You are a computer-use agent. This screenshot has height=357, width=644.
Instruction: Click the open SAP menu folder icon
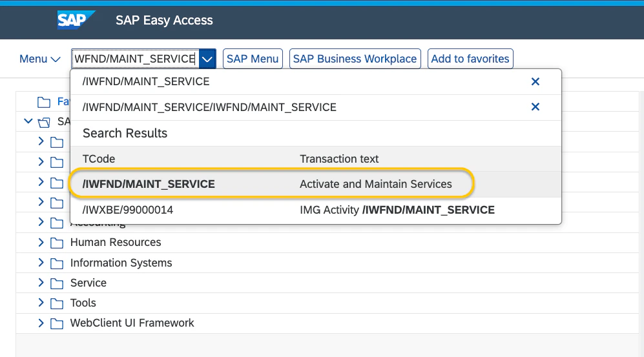click(44, 122)
